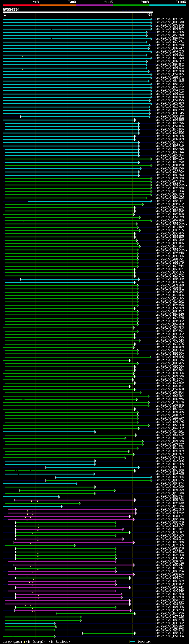Select the label UniRef100_Q46M00
189x644 pixels.
[x=170, y=513]
